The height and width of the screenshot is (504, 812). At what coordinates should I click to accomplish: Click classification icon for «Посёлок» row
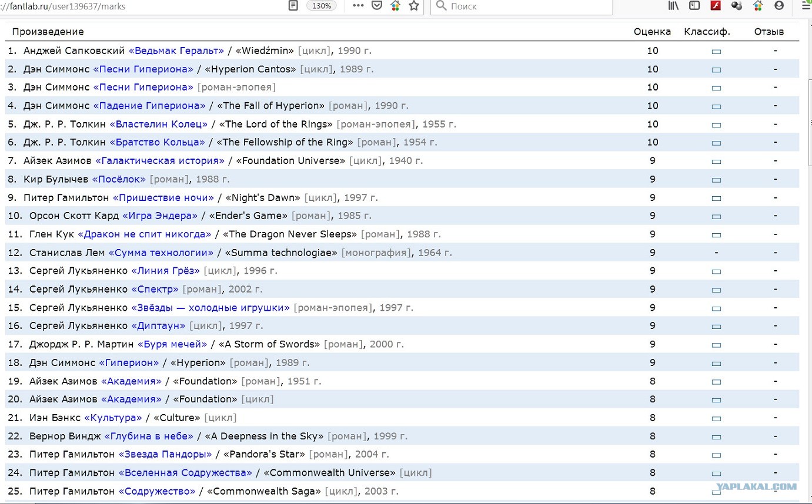(x=716, y=180)
